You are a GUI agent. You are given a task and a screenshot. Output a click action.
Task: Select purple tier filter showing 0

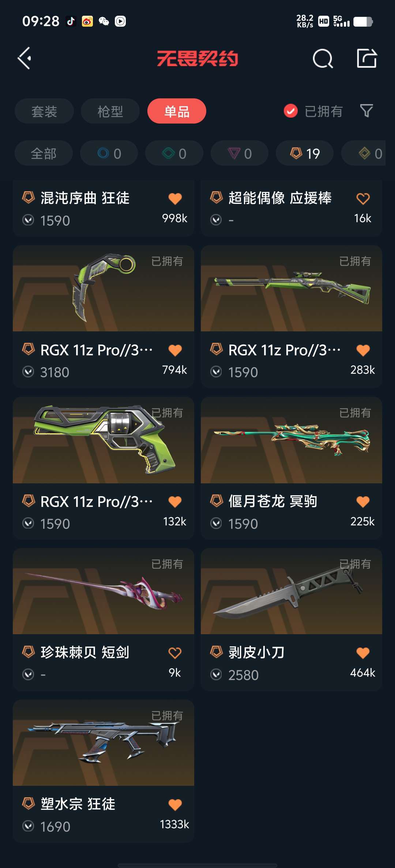pyautogui.click(x=240, y=153)
